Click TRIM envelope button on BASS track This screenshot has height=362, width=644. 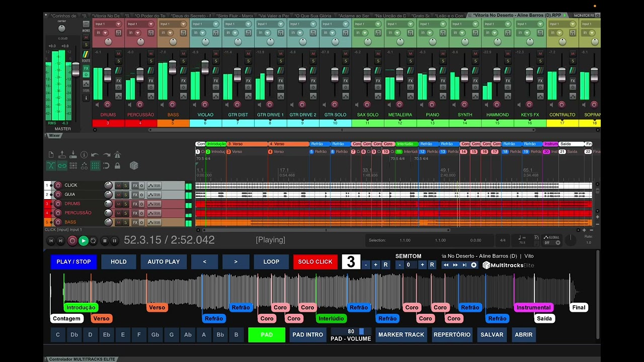click(154, 222)
